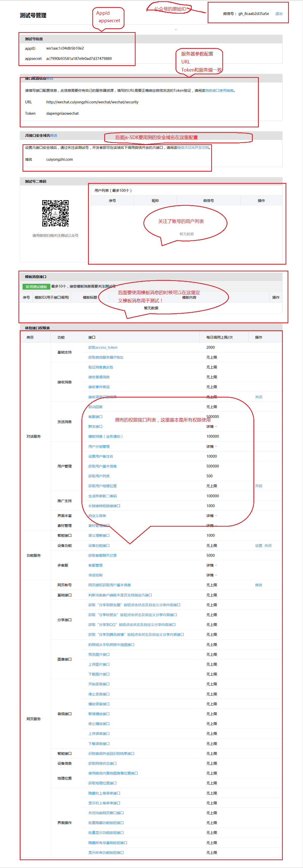The image size is (303, 868).
Task: Enable 获取用户地理位置 via its 开启 link
Action: click(258, 486)
